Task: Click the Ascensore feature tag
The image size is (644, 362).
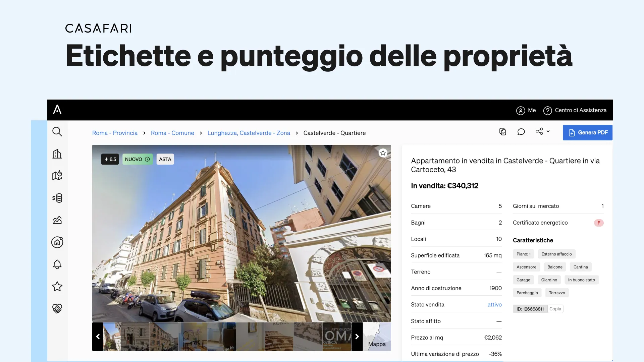Action: pyautogui.click(x=526, y=267)
